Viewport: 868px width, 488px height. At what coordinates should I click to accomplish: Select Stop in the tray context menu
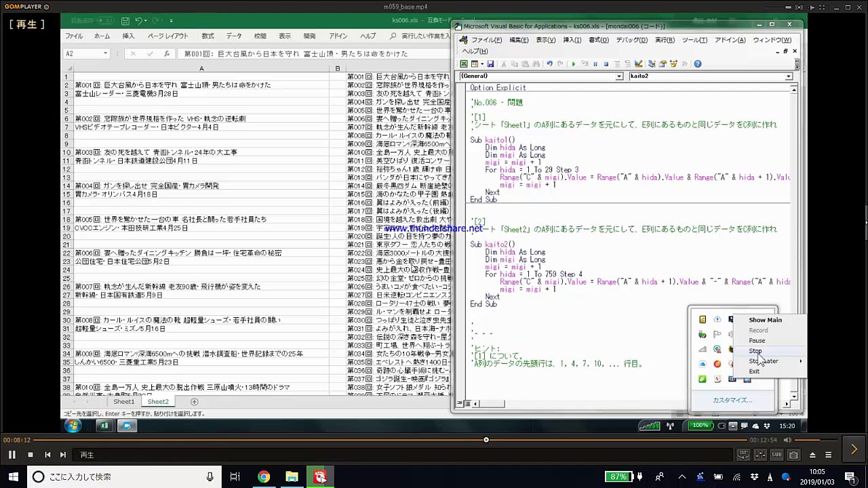coord(755,351)
